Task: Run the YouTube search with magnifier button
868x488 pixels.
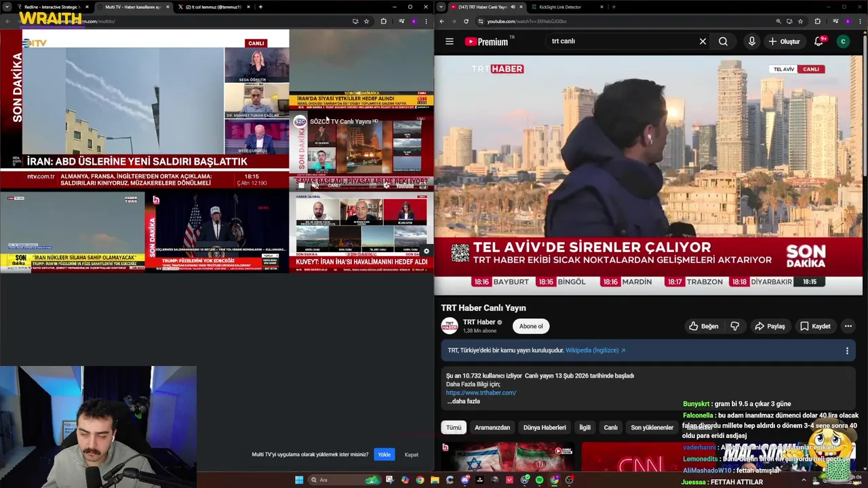Action: [723, 41]
